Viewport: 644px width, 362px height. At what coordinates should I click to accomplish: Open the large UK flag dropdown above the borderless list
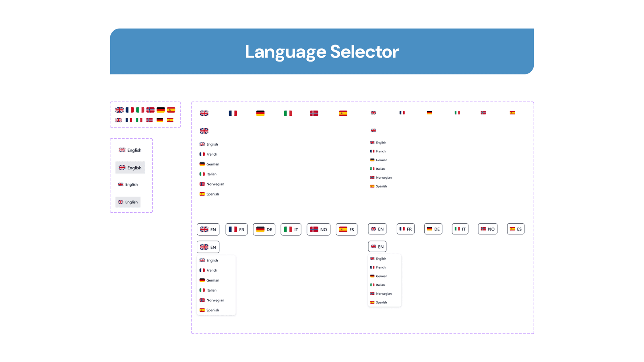click(x=204, y=131)
